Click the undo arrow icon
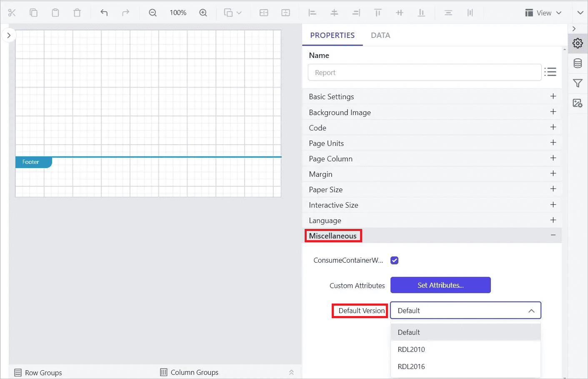 (104, 13)
